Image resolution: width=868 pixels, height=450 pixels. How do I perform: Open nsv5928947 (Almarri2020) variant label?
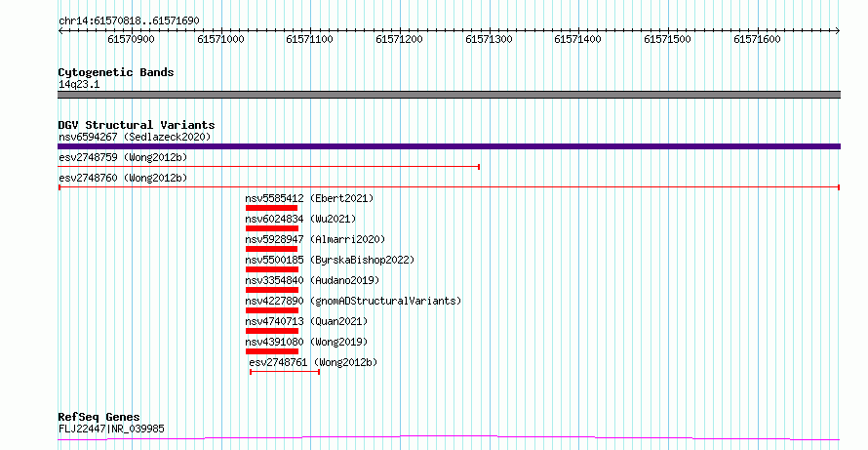tap(315, 239)
